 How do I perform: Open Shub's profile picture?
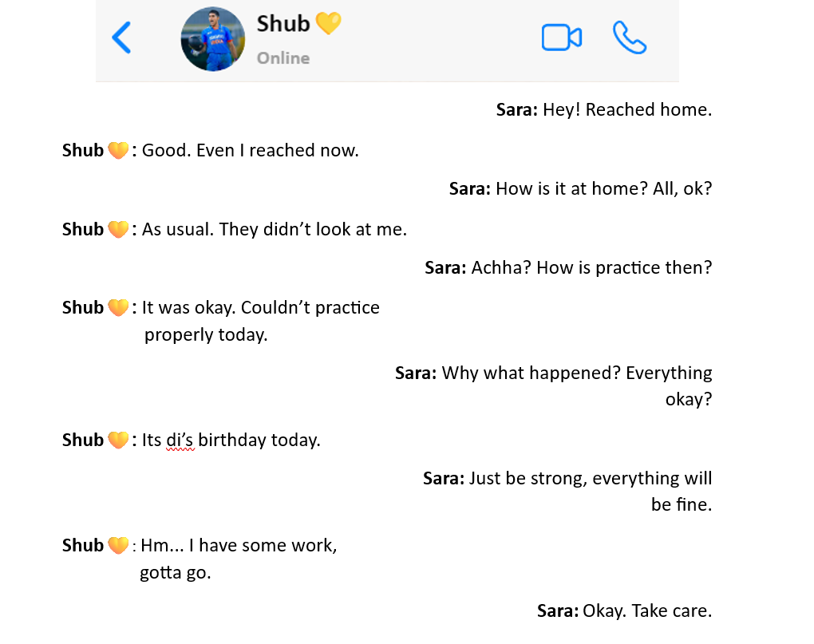(213, 39)
